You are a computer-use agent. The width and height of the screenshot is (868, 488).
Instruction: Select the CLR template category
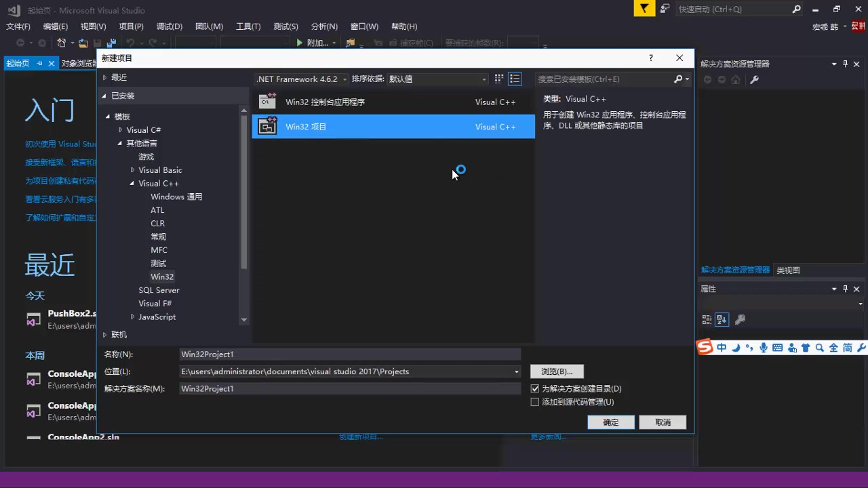pos(157,224)
